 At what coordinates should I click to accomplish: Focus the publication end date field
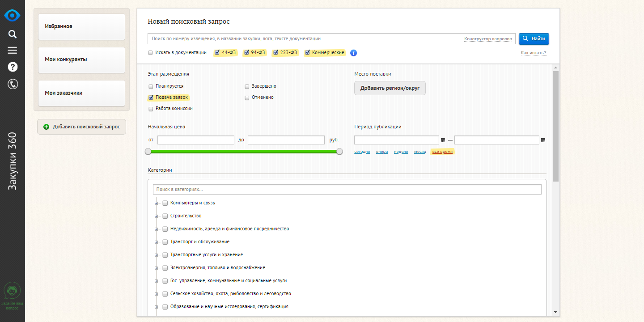pyautogui.click(x=497, y=140)
